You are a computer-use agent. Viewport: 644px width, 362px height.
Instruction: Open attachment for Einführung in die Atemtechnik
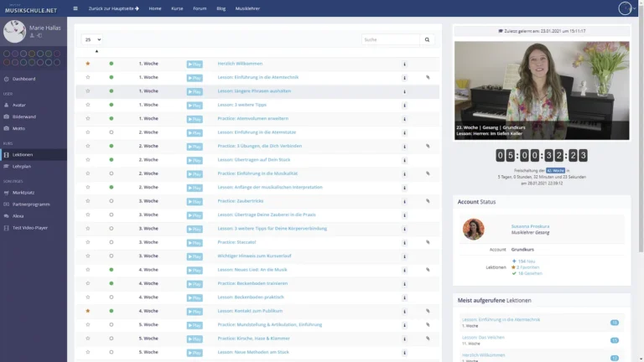click(x=428, y=77)
